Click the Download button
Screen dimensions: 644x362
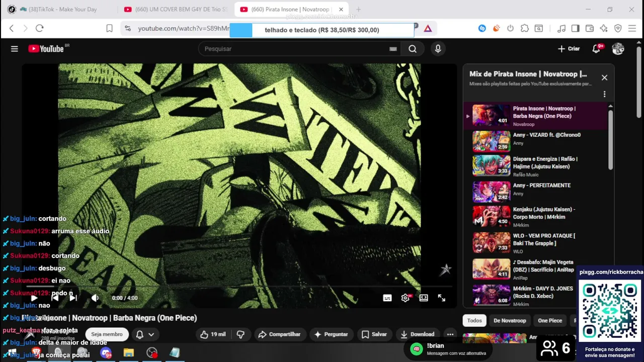417,334
